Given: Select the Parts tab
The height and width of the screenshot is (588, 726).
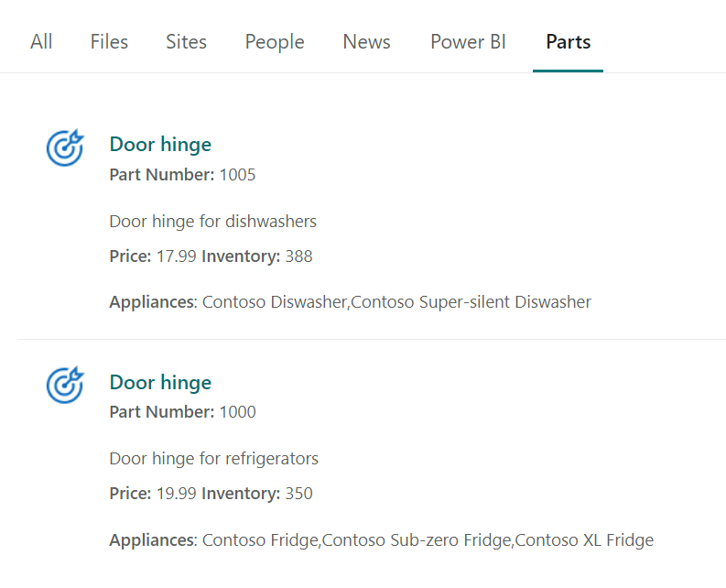Looking at the screenshot, I should (568, 42).
